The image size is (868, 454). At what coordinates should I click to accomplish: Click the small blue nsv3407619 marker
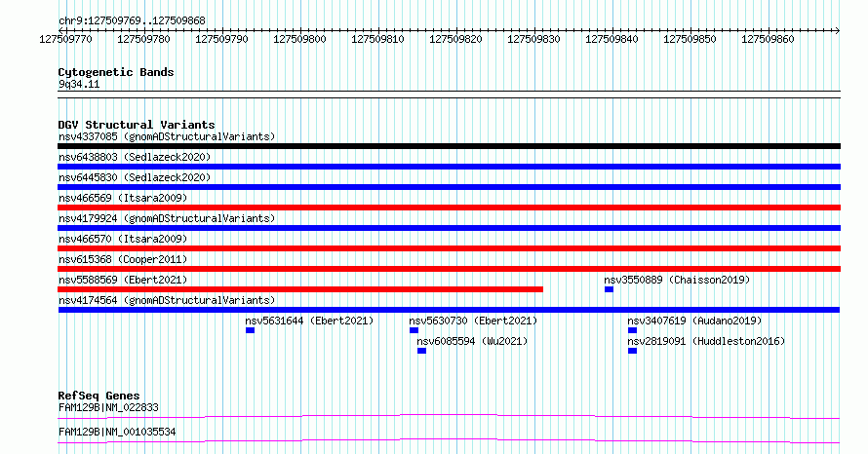632,330
